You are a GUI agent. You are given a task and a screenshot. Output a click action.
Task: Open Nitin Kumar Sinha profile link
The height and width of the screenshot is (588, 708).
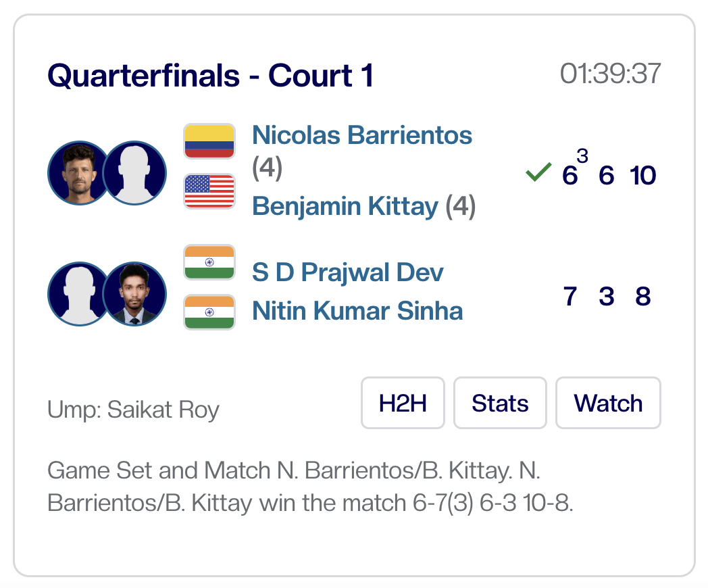pos(357,312)
